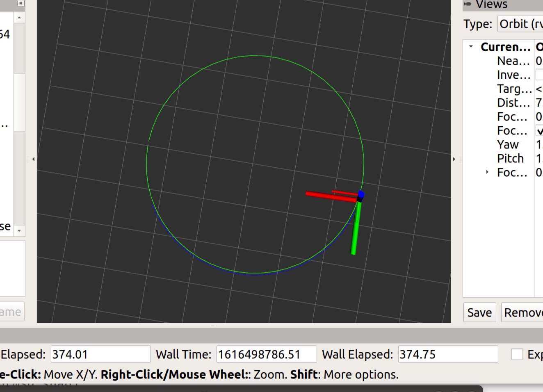Click the Save view button
This screenshot has height=392, width=543.
(x=479, y=312)
